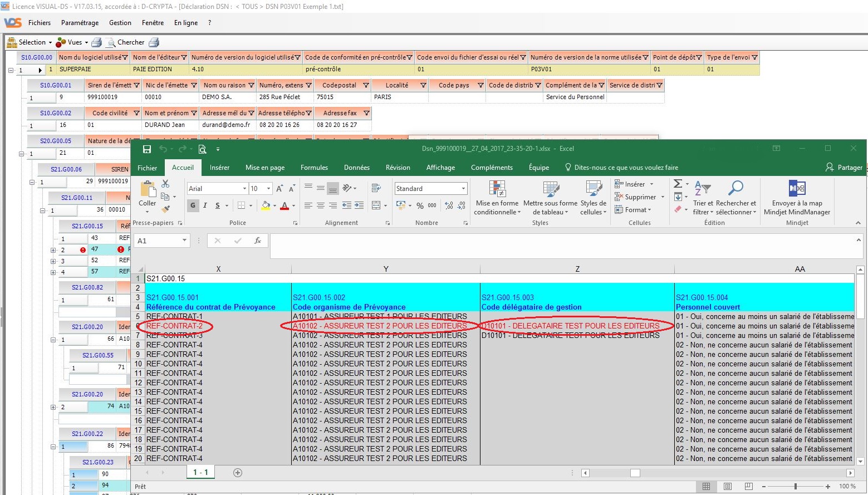Align cell text to the left
The height and width of the screenshot is (495, 868).
[308, 205]
